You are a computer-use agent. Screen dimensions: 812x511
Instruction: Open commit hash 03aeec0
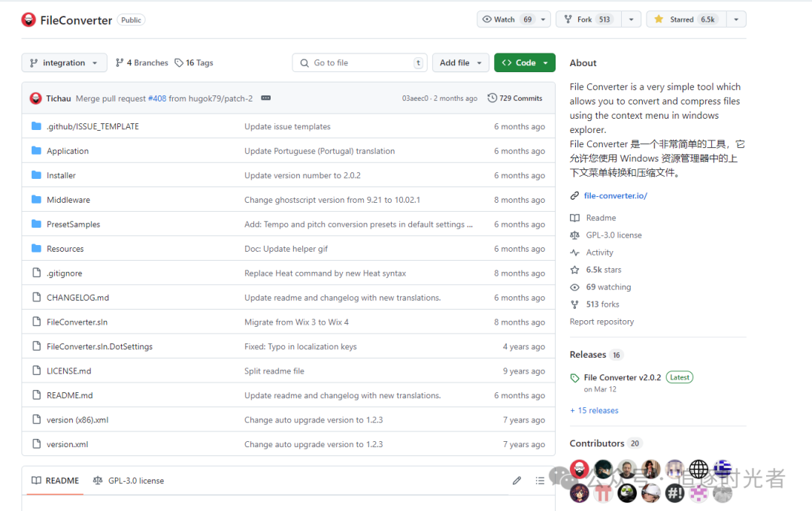(415, 98)
